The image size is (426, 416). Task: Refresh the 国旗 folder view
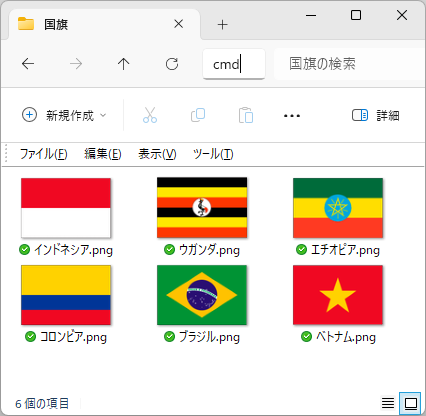(x=172, y=64)
